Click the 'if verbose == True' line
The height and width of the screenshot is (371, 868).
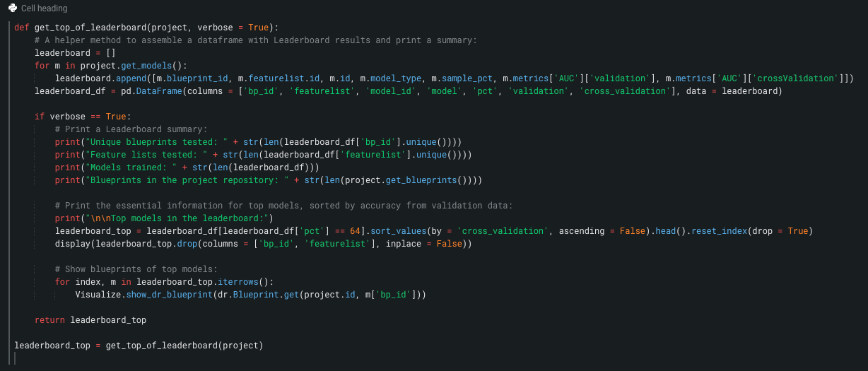pos(83,117)
